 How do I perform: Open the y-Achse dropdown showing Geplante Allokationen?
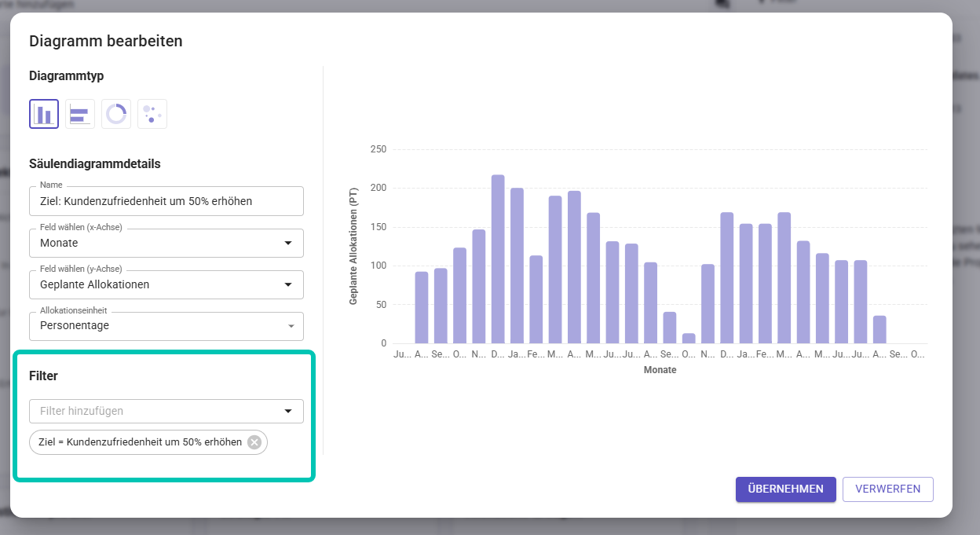click(166, 284)
